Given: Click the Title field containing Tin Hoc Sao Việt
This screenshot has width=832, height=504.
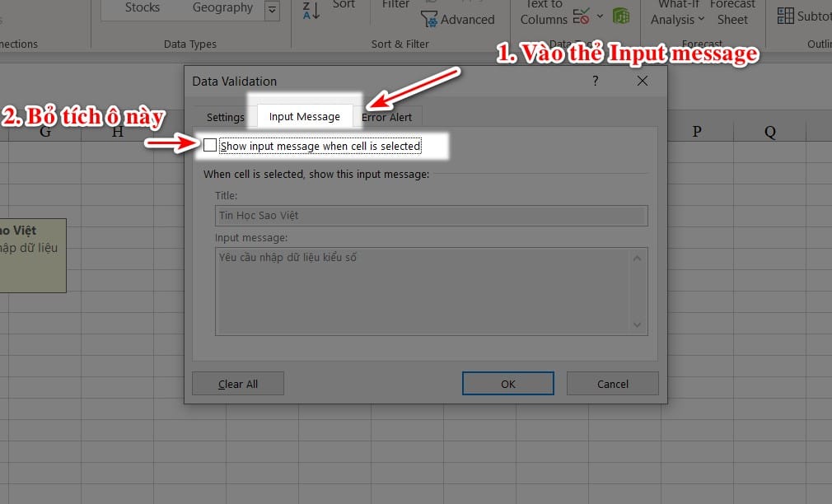Looking at the screenshot, I should [432, 216].
